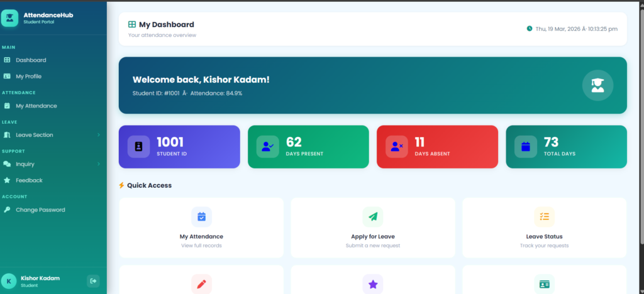Image resolution: width=644 pixels, height=294 pixels.
Task: Click the Your attendance overview subtitle
Action: (162, 35)
